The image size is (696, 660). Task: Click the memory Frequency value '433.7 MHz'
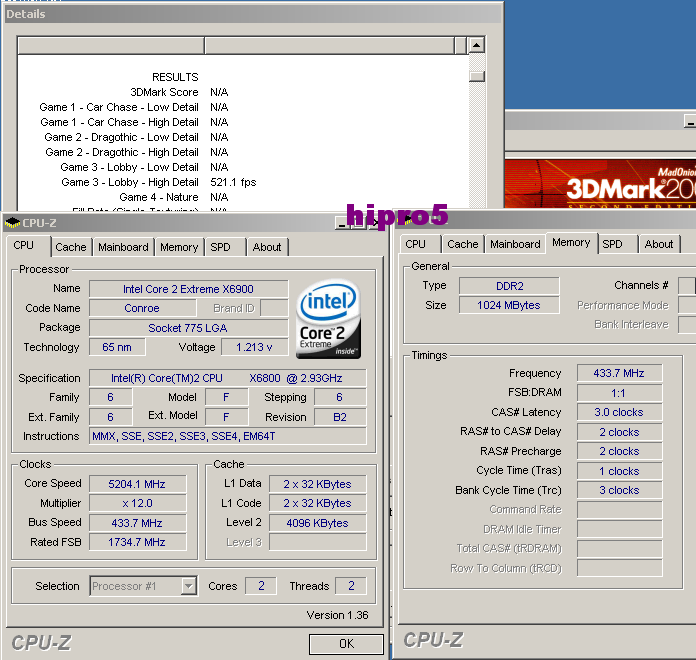(x=619, y=373)
